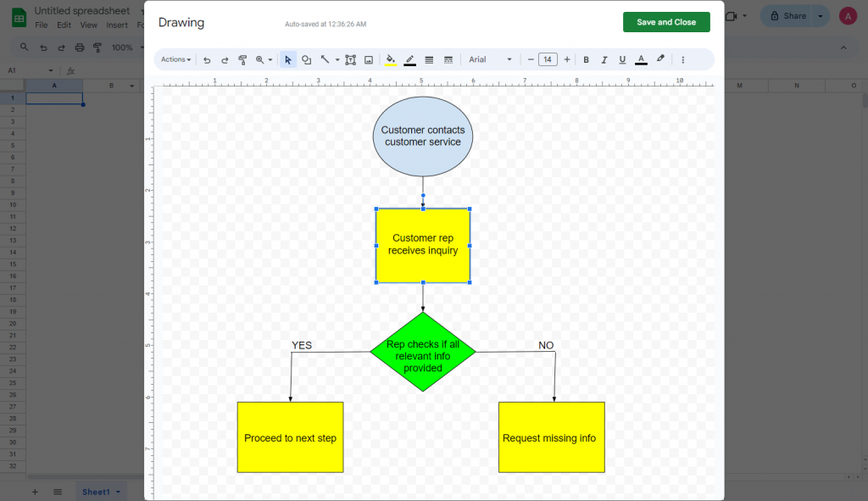Click the YES label text
Image resolution: width=868 pixels, height=501 pixels.
point(302,345)
